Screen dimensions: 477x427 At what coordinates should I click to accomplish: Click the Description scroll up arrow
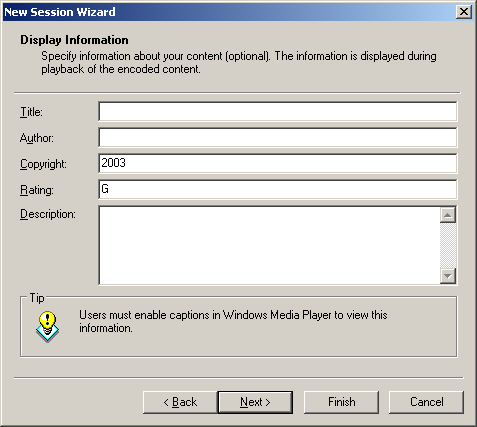448,215
